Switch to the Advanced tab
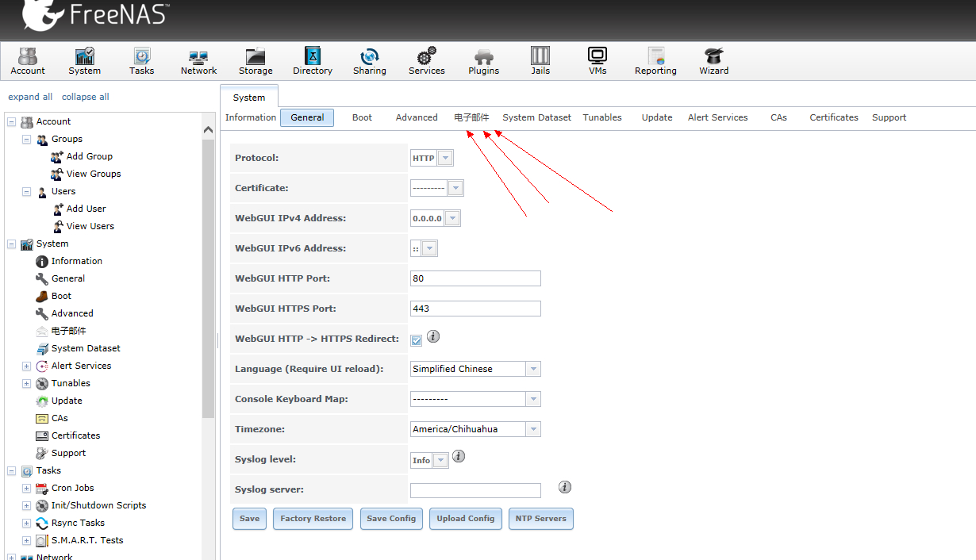 [x=417, y=117]
